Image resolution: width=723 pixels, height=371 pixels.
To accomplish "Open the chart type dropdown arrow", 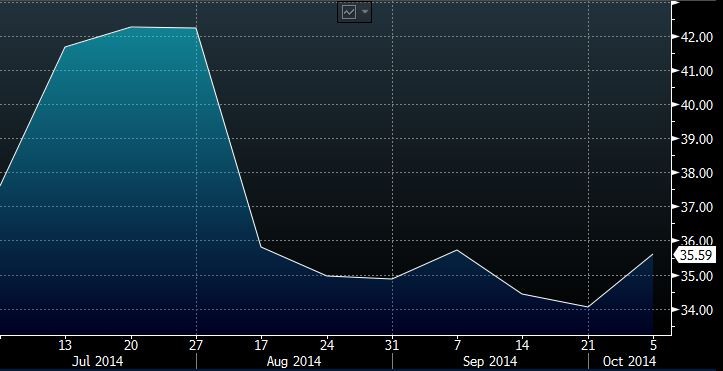I will click(365, 12).
